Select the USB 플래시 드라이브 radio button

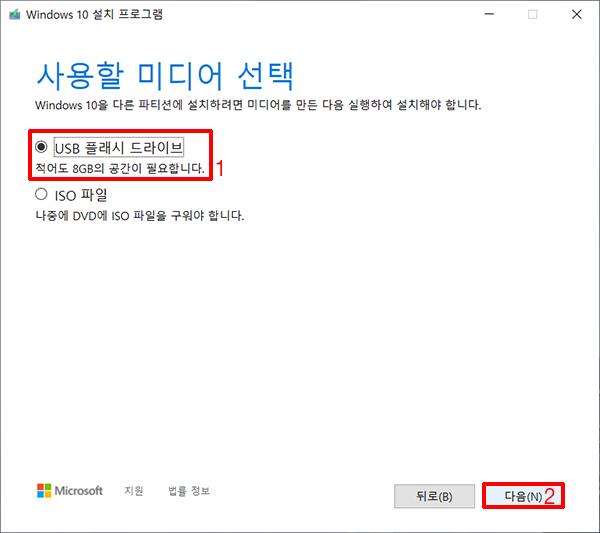pyautogui.click(x=41, y=147)
